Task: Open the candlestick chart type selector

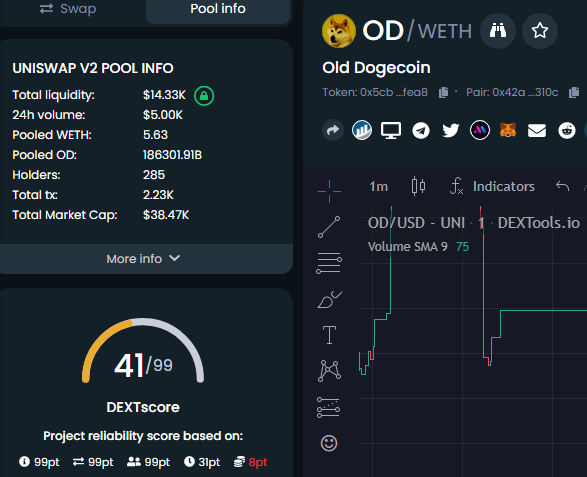Action: point(418,186)
